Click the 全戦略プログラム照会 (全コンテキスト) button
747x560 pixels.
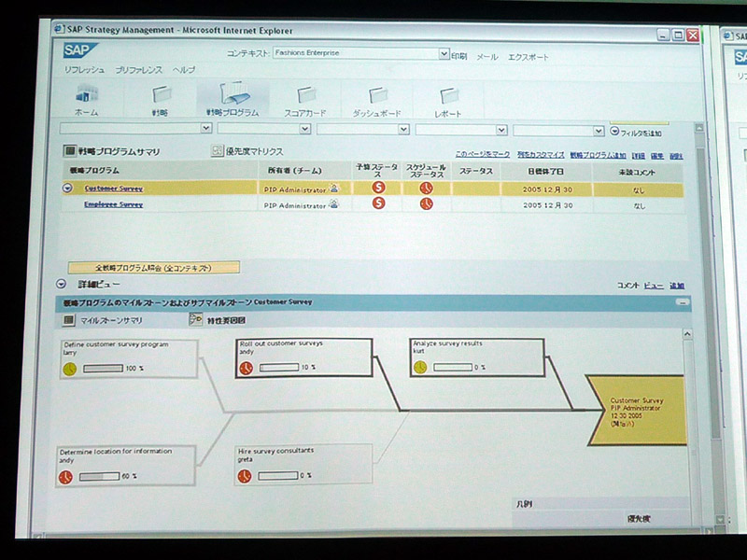pos(154,268)
